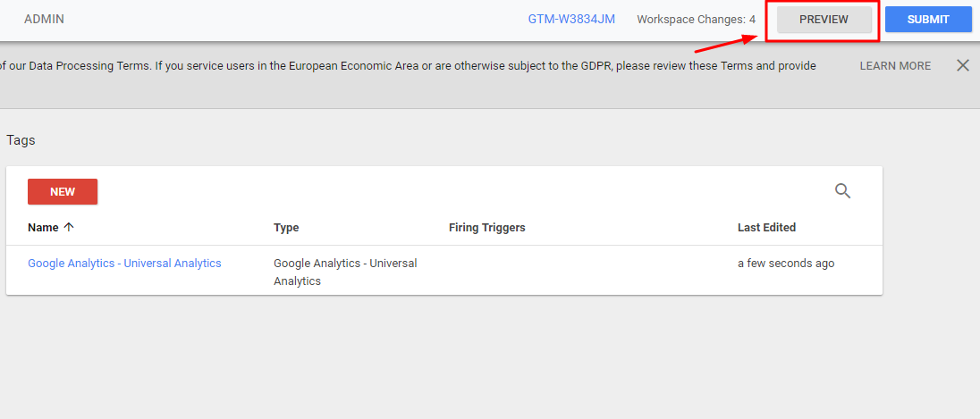Click the sort arrow beside Name
Image resolution: width=980 pixels, height=419 pixels.
69,227
